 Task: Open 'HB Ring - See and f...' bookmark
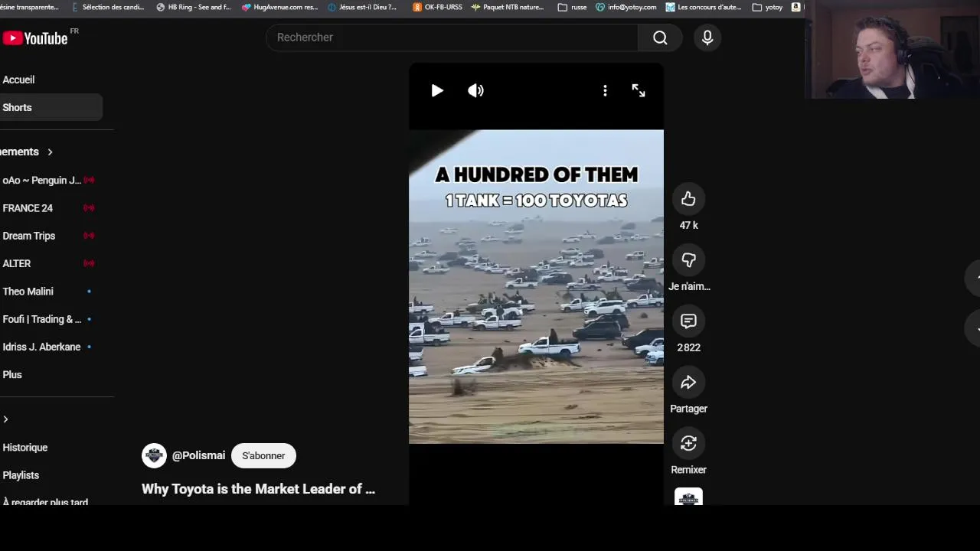[x=193, y=7]
